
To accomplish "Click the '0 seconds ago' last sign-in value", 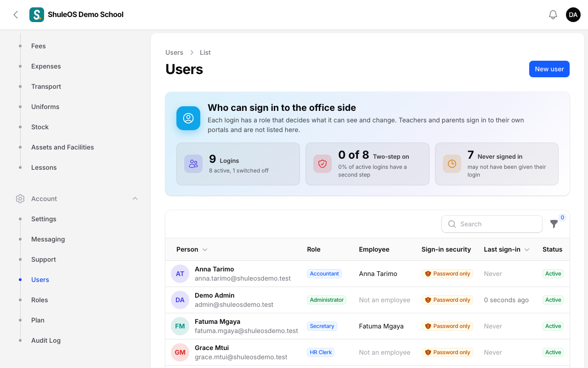I will point(506,300).
